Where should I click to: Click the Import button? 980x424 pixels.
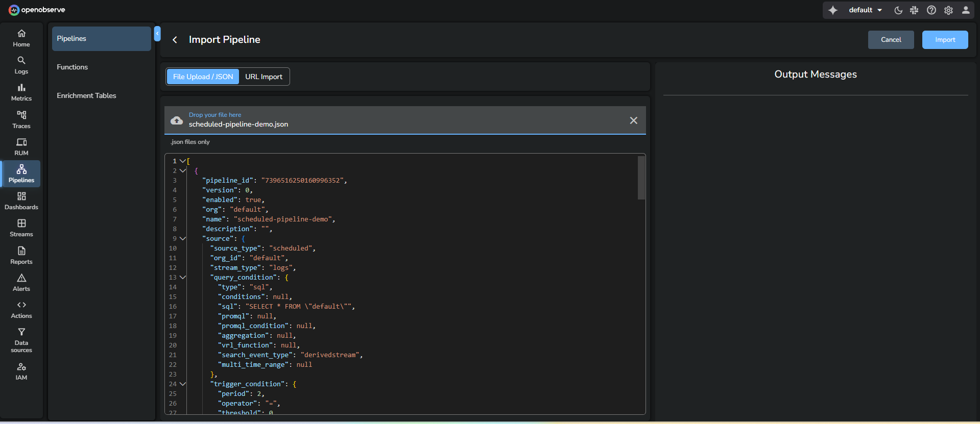(945, 40)
